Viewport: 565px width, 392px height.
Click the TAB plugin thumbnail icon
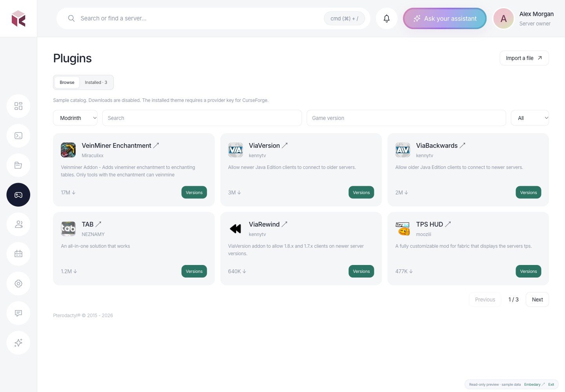pyautogui.click(x=68, y=229)
